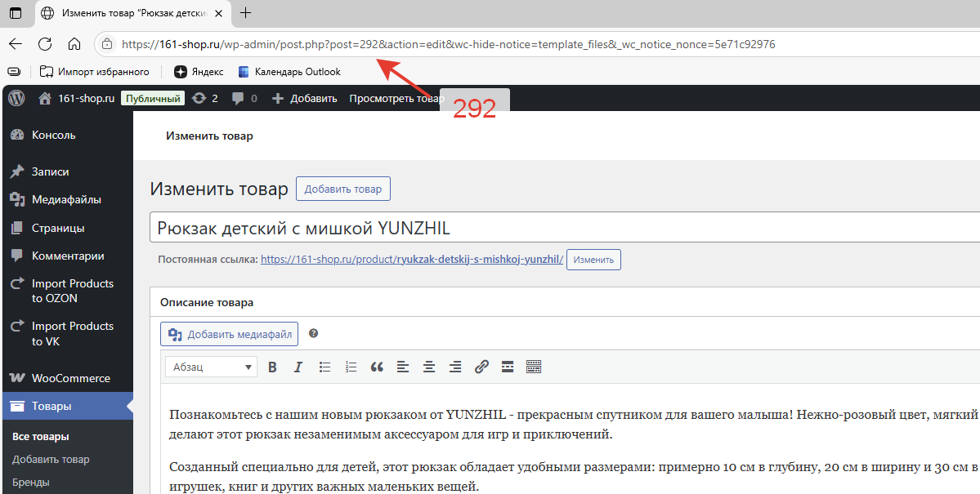The width and height of the screenshot is (980, 494).
Task: Open the Абзац paragraph format dropdown
Action: point(211,367)
